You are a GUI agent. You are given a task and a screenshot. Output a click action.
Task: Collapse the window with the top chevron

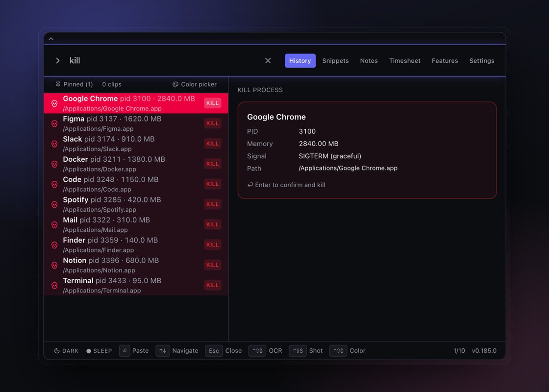pos(51,39)
